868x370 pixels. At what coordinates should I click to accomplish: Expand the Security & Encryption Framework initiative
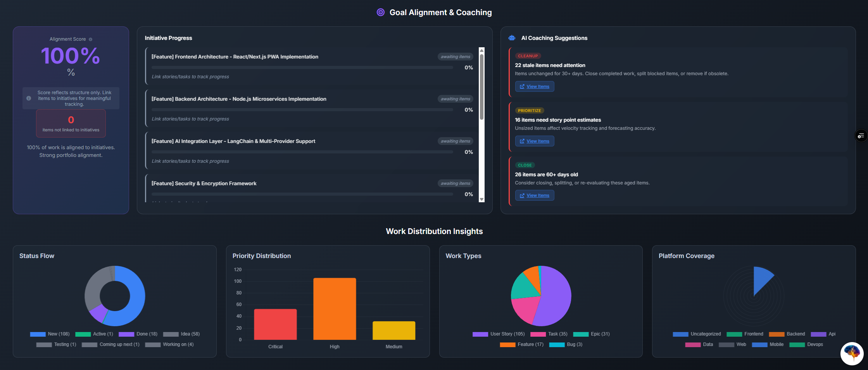coord(204,183)
